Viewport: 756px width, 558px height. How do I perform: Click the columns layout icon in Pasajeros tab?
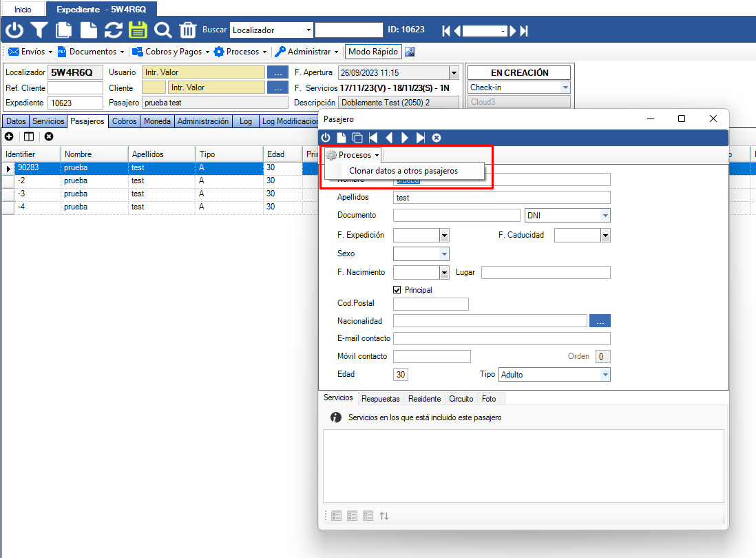pyautogui.click(x=29, y=136)
